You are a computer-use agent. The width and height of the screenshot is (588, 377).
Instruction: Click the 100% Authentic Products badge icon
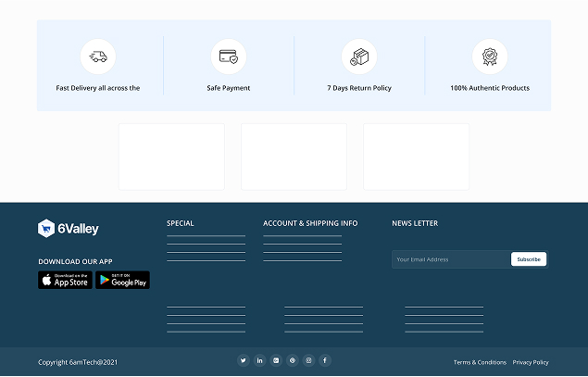coord(490,57)
